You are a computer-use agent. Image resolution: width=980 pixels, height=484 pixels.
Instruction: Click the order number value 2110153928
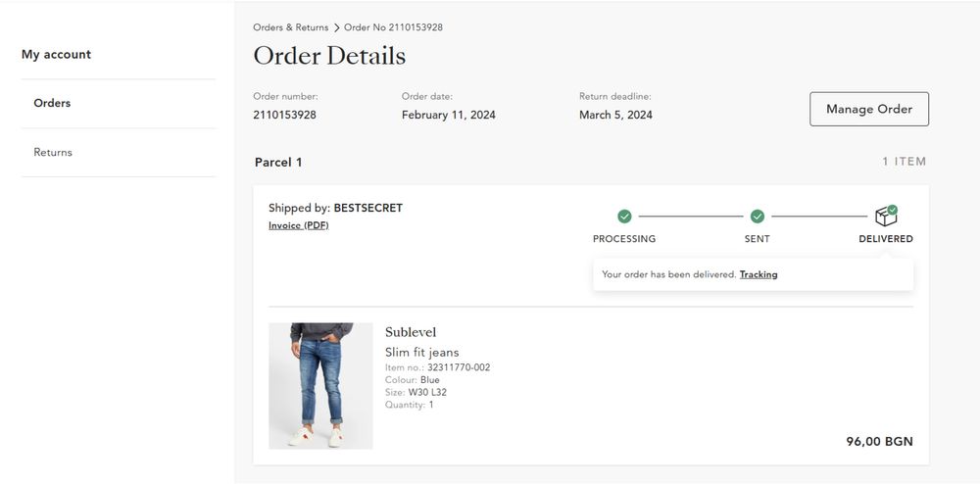pyautogui.click(x=284, y=115)
